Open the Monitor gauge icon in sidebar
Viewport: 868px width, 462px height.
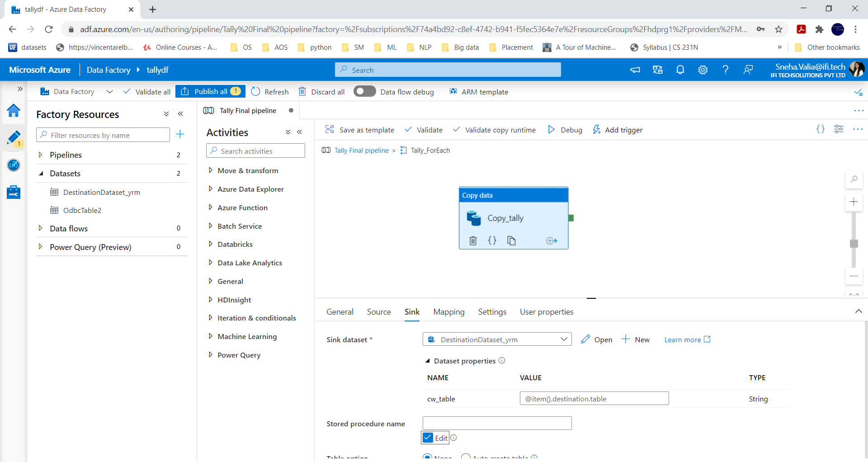point(14,165)
